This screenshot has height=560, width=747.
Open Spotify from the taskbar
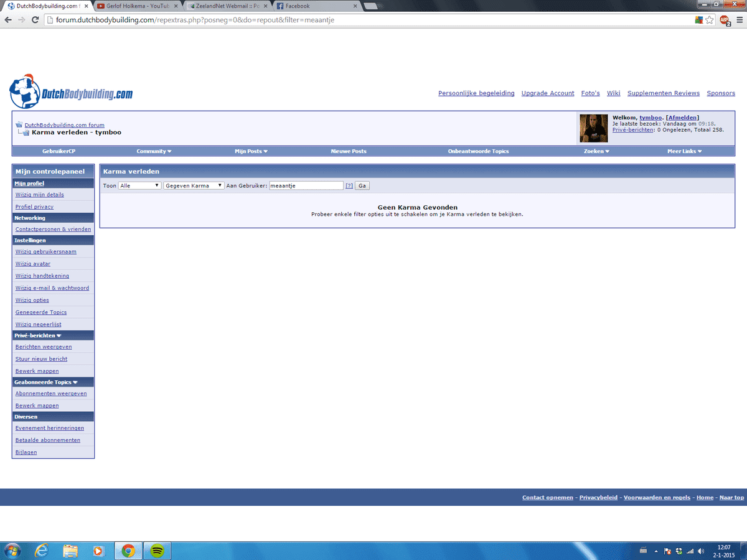tap(157, 551)
